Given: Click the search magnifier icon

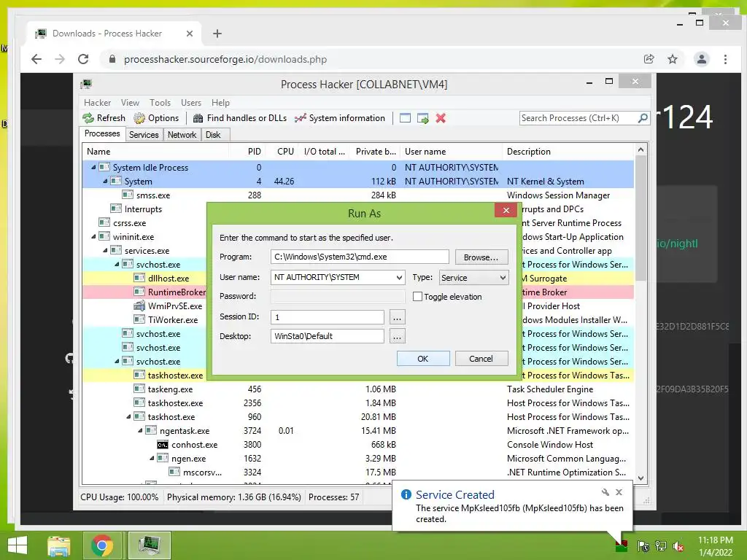Looking at the screenshot, I should click(643, 117).
